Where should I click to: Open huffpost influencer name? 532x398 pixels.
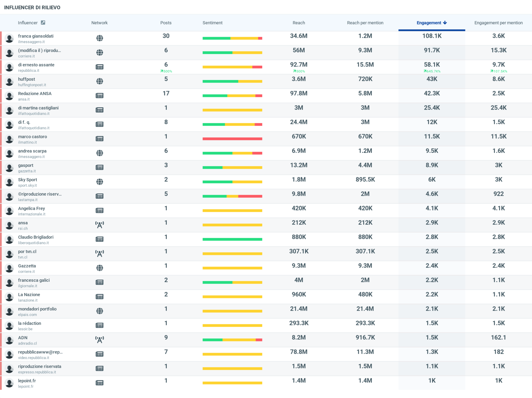pyautogui.click(x=27, y=79)
